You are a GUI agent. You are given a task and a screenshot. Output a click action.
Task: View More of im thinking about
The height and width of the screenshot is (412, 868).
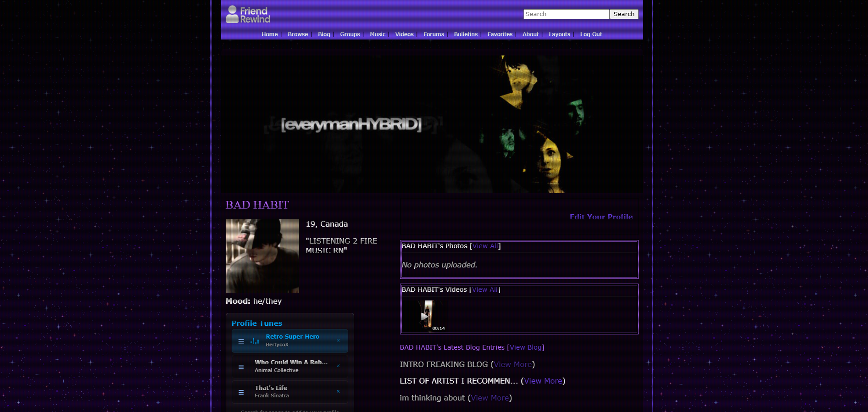coord(490,398)
